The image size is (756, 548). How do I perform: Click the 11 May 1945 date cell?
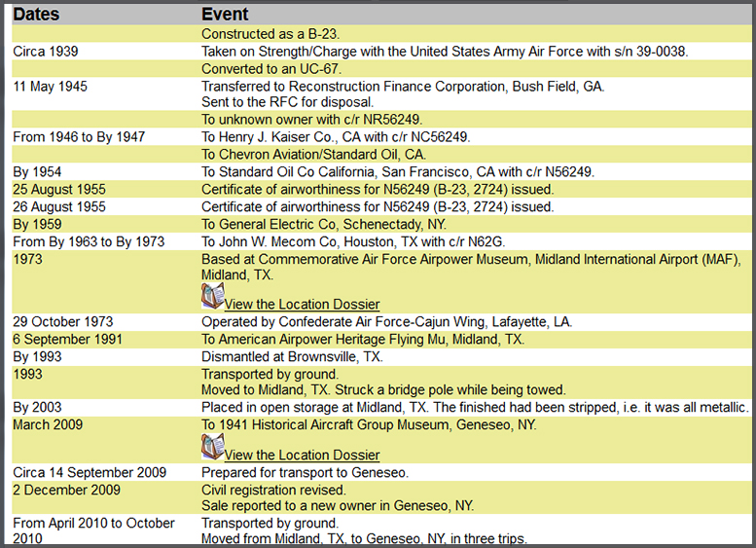[x=50, y=86]
